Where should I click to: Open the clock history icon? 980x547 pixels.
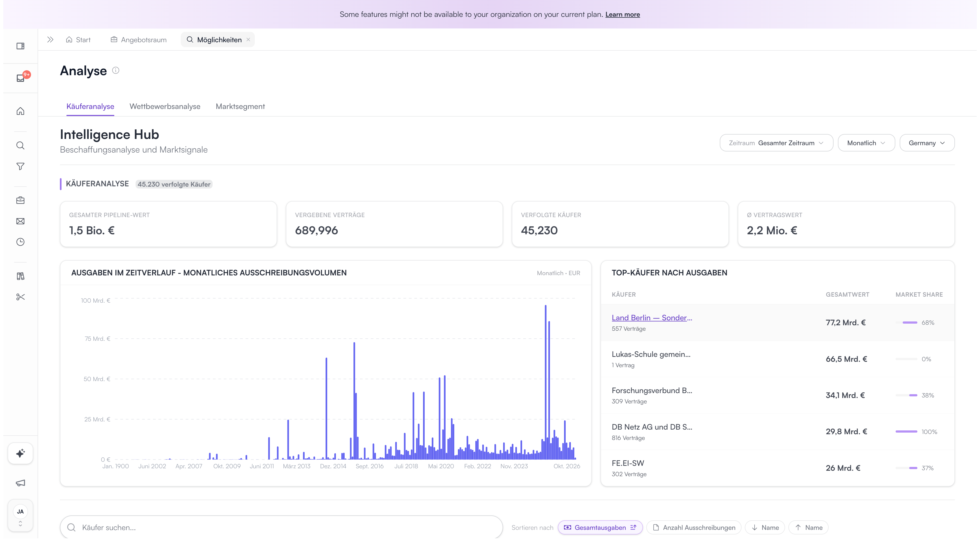coord(20,242)
